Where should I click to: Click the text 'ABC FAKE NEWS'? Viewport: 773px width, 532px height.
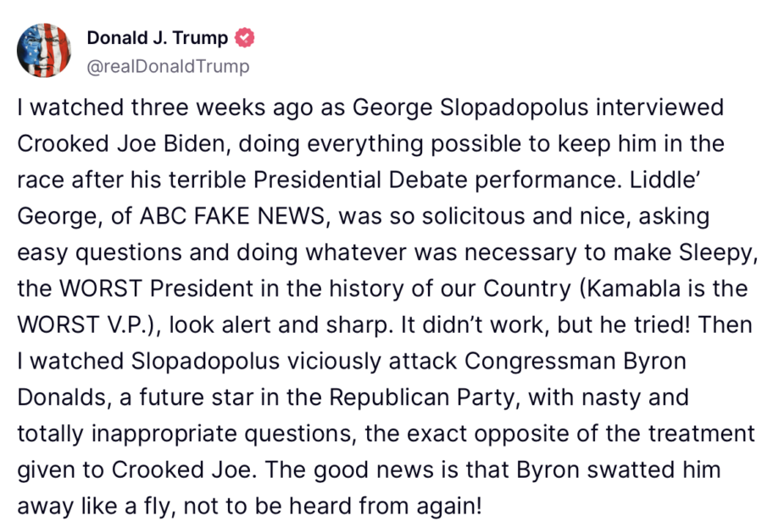pos(232,216)
